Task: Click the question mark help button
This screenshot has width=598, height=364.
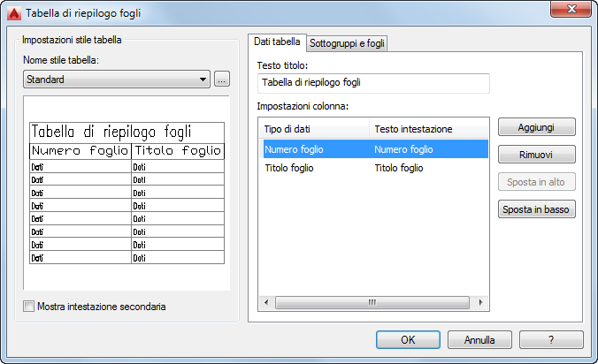Action: pos(550,339)
